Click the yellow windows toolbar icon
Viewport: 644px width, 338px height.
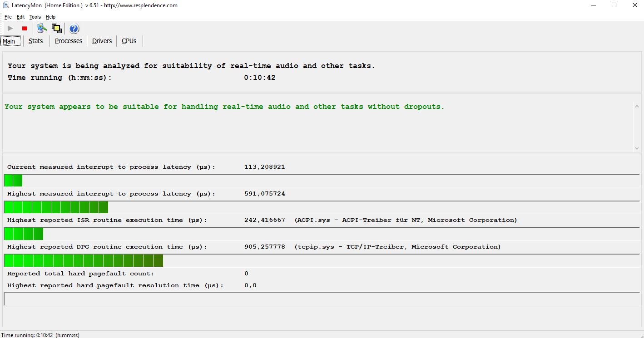tap(57, 29)
